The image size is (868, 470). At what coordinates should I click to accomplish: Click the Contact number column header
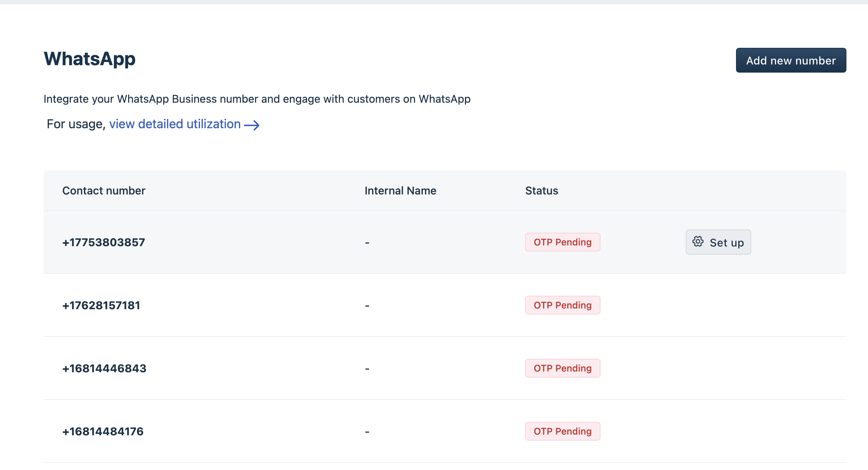point(104,191)
